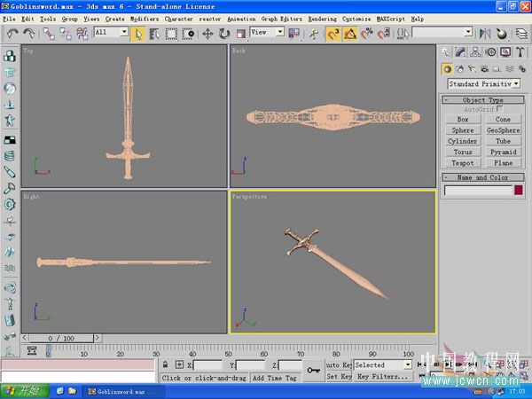Screen dimensions: 532x399
Task: Open the File menu
Action: (x=9, y=19)
